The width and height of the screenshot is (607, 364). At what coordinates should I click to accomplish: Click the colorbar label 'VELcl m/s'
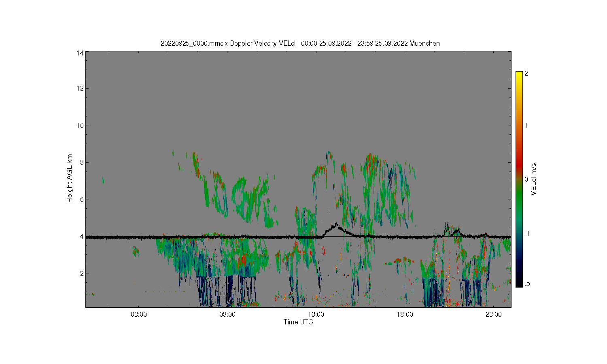[x=534, y=179]
